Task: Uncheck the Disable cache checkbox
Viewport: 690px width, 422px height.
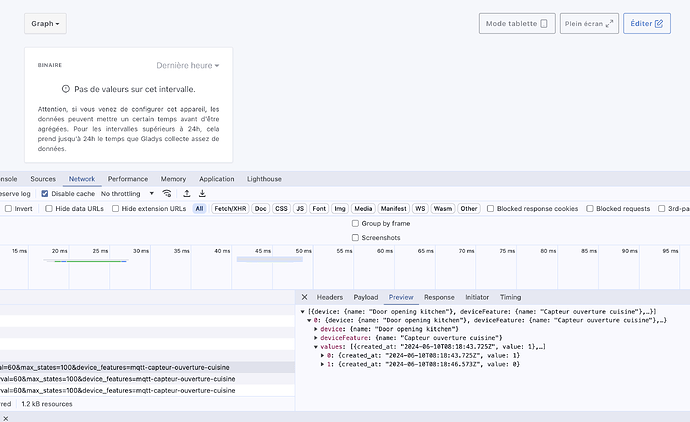Action: tap(45, 194)
